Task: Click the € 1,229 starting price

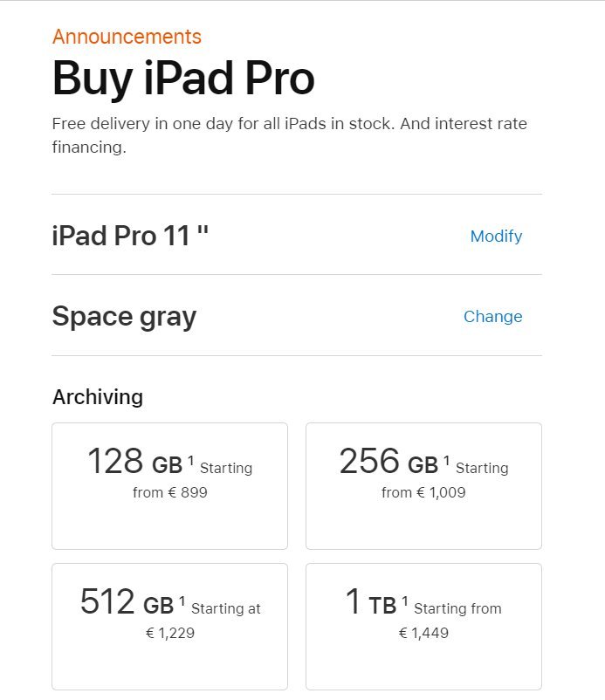Action: 170,633
